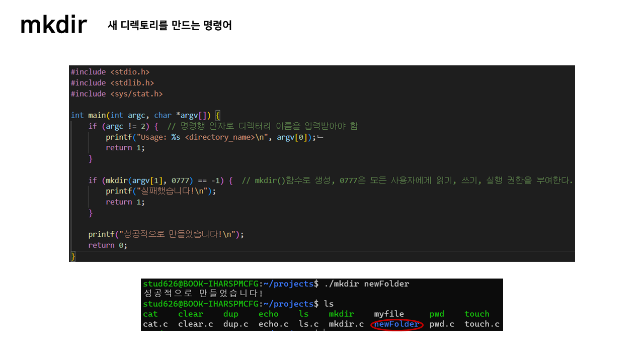Click the cat.c file name
Viewport: 644px width, 362px height.
click(155, 324)
